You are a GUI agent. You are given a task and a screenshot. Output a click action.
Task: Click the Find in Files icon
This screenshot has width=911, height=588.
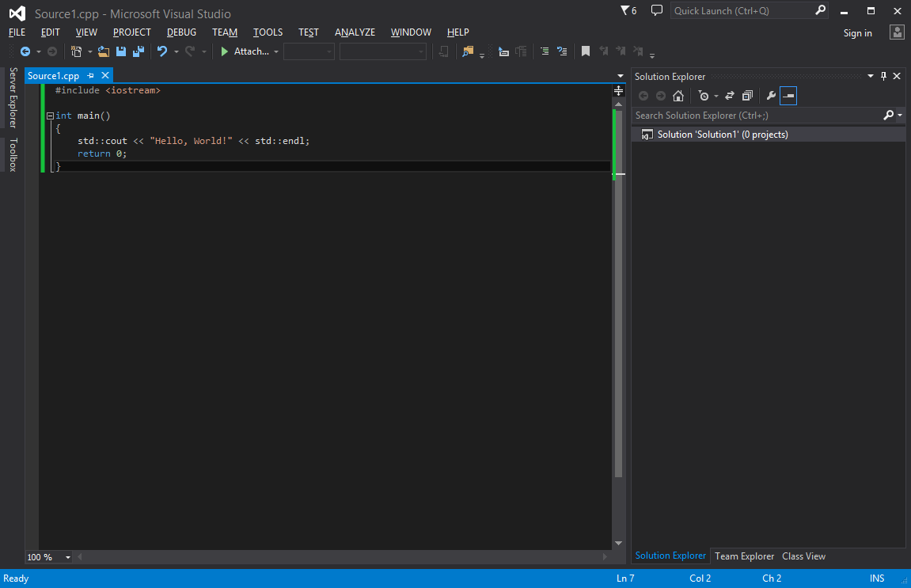(468, 51)
